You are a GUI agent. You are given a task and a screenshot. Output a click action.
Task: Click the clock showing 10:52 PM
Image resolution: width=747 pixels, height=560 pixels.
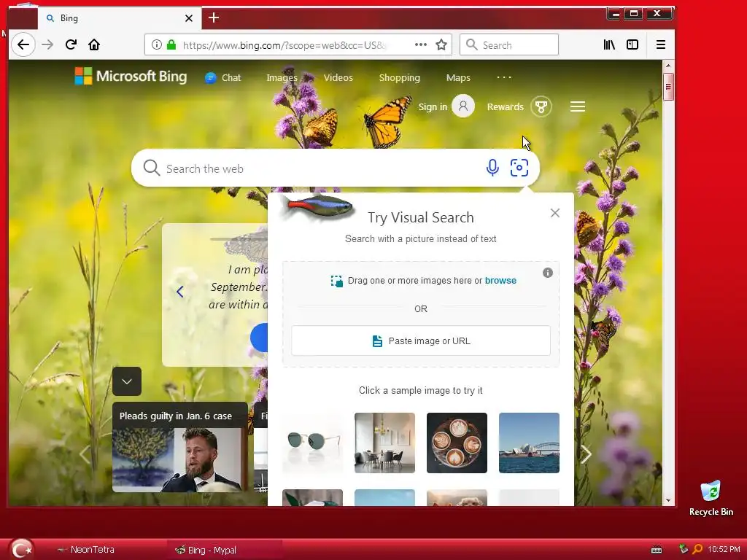(724, 549)
